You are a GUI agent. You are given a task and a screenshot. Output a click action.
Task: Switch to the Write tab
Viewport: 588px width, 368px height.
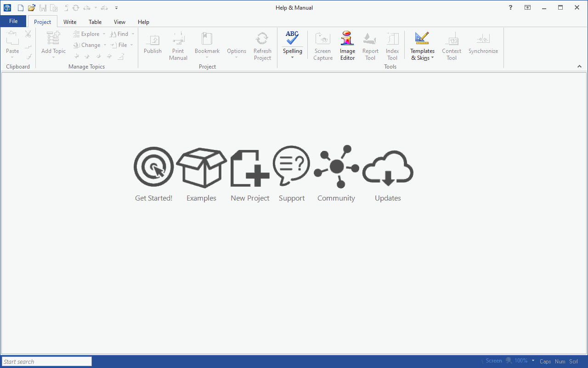tap(70, 22)
